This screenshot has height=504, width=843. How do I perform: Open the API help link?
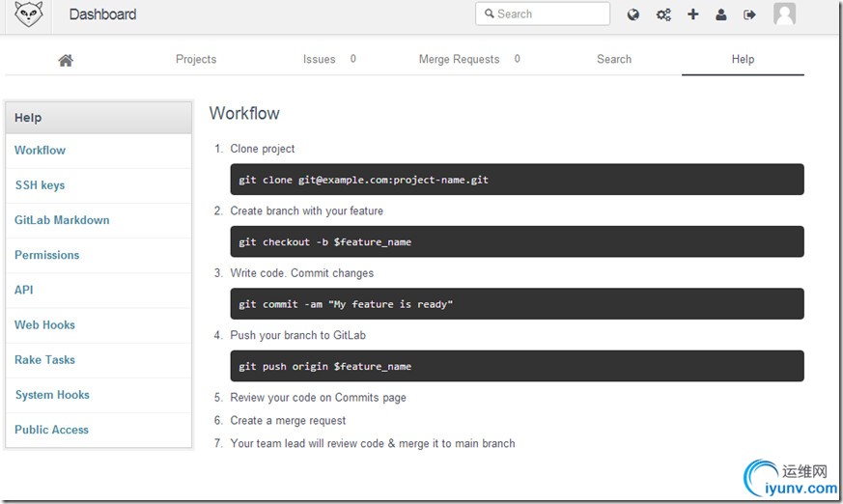[24, 290]
